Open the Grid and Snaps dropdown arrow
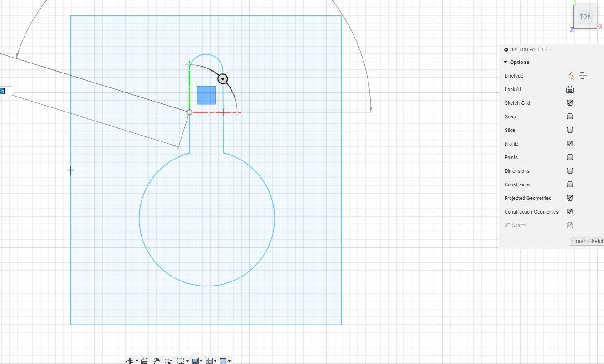The width and height of the screenshot is (604, 364). (x=215, y=361)
